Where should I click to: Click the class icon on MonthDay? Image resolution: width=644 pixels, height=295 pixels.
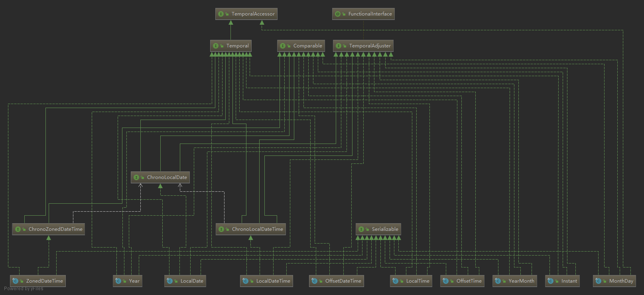(599, 281)
